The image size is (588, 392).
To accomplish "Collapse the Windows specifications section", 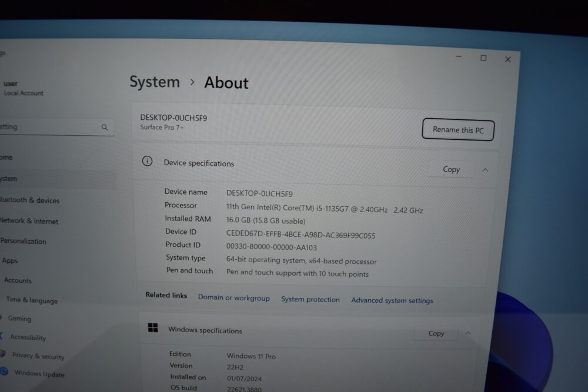I will [x=468, y=333].
